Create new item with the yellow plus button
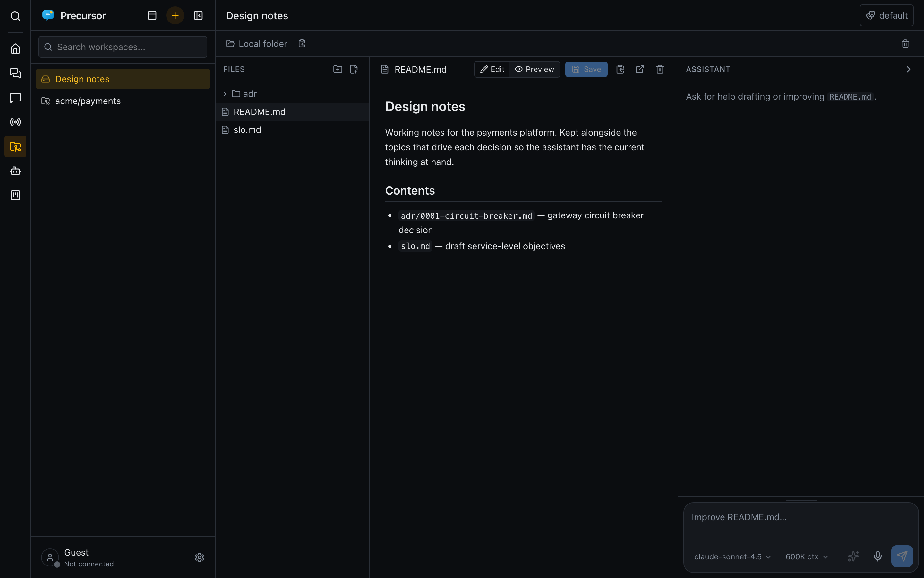This screenshot has height=578, width=924. coord(175,15)
